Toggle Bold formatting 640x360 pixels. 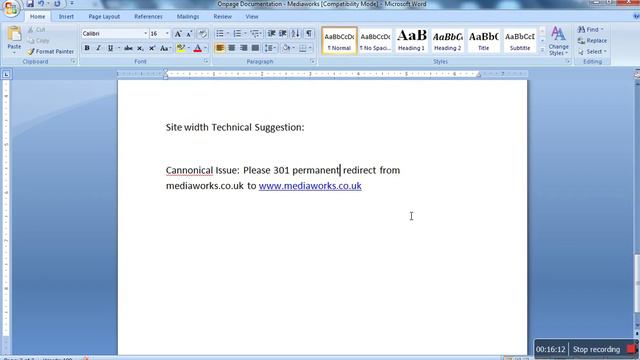[87, 48]
